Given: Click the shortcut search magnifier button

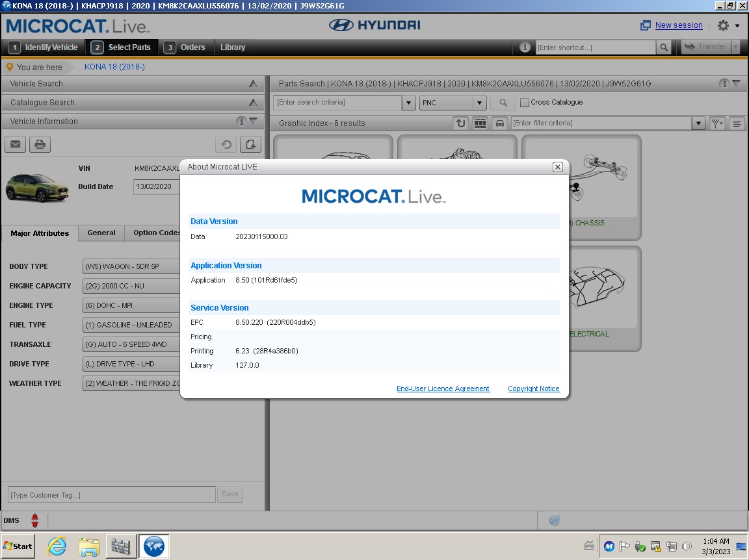Looking at the screenshot, I should (x=664, y=47).
